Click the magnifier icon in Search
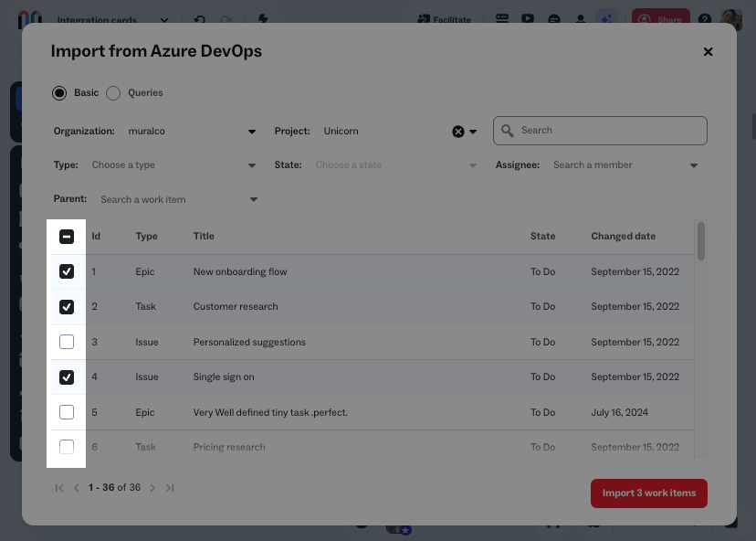 (508, 131)
